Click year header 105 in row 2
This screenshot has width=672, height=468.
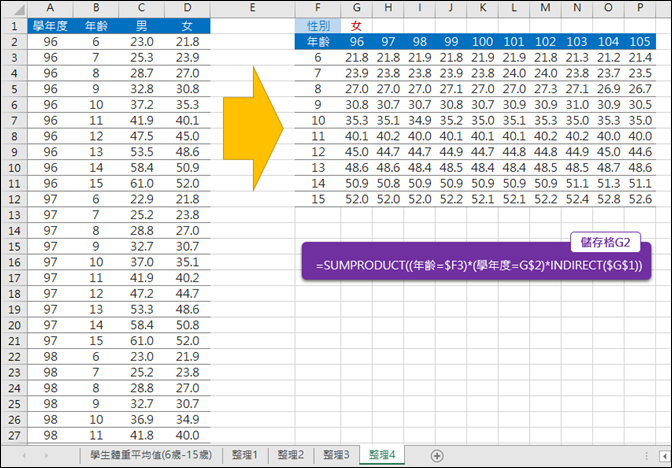[640, 42]
